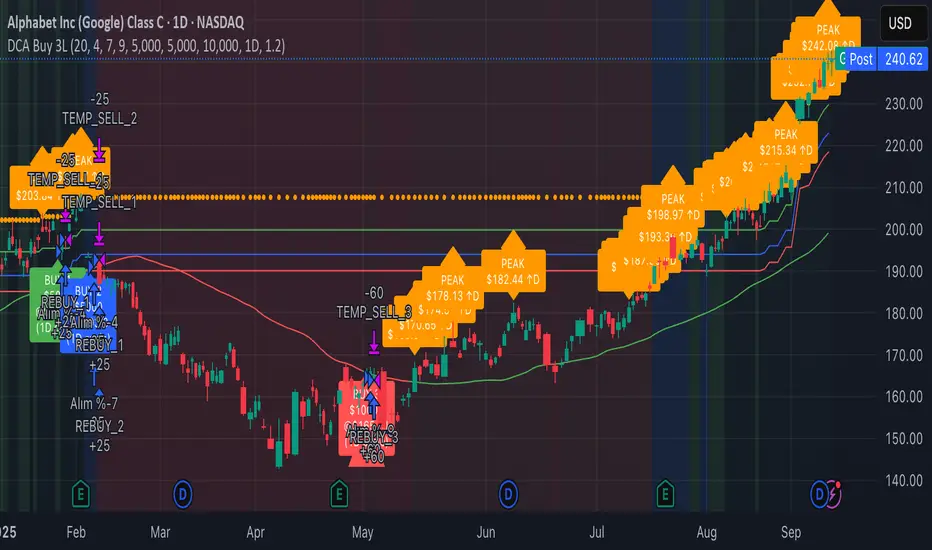The height and width of the screenshot is (550, 932).
Task: Open the dividend marker in early March
Action: click(182, 494)
